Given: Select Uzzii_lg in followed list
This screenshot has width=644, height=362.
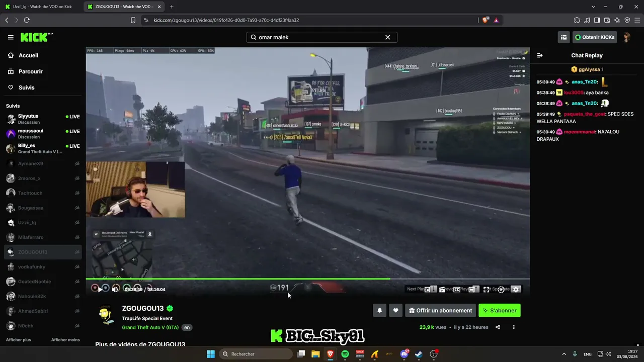Looking at the screenshot, I should tap(43, 223).
